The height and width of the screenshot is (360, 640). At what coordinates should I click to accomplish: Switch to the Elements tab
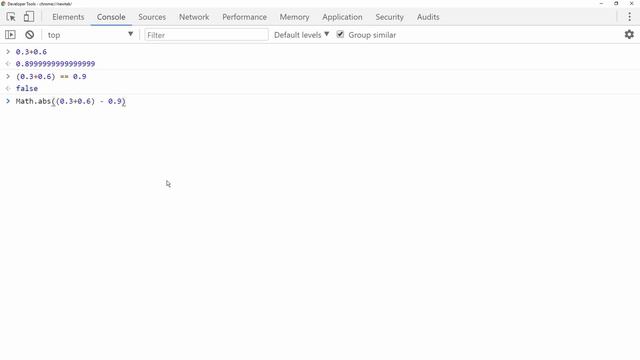[68, 17]
